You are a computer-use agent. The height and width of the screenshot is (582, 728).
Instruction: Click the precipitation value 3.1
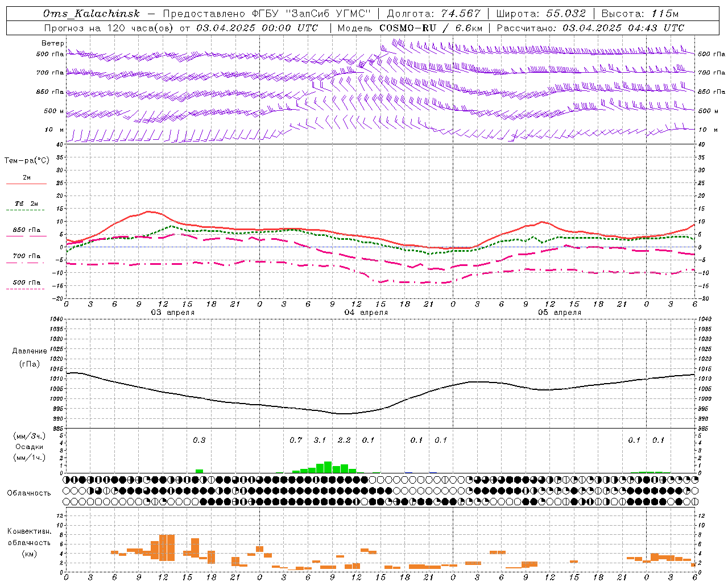click(320, 440)
